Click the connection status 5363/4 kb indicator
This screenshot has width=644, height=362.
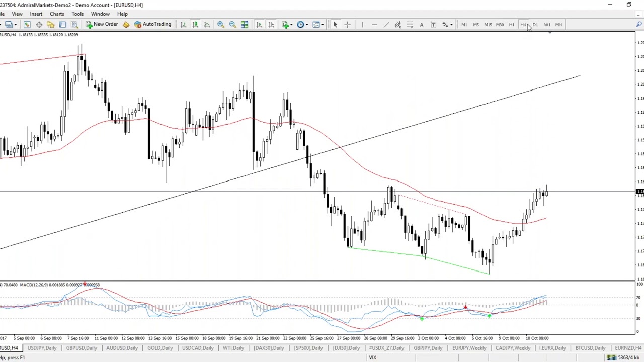click(x=623, y=357)
